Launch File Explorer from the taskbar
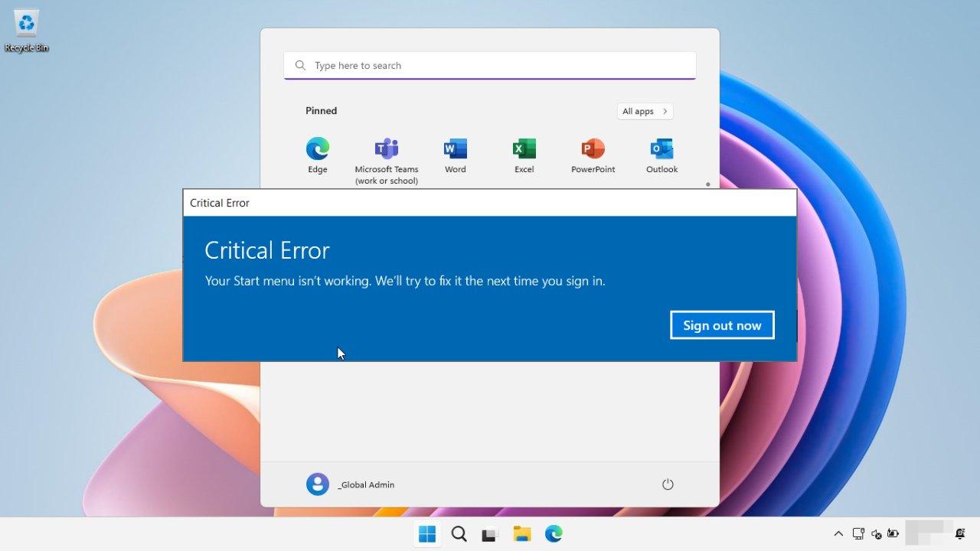 (x=522, y=534)
